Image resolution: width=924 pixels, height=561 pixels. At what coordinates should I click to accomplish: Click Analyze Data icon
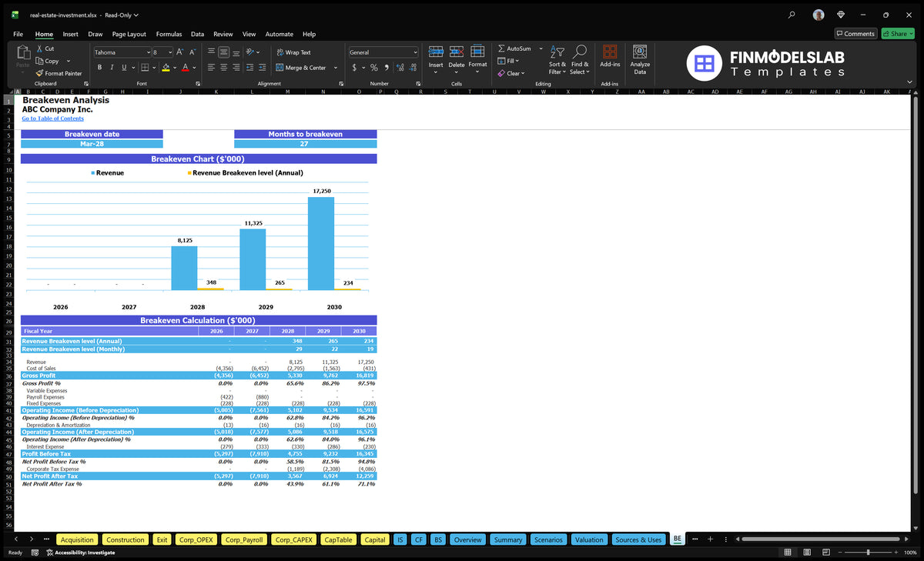click(x=640, y=52)
